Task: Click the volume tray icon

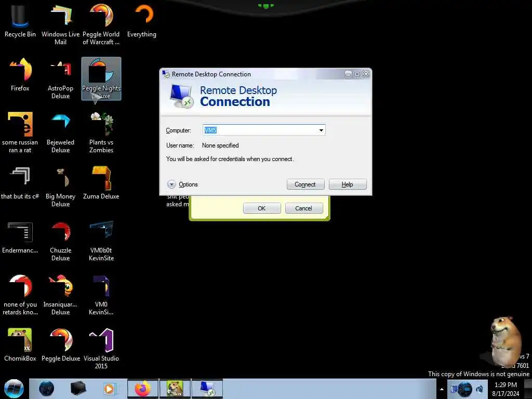Action: (480, 389)
